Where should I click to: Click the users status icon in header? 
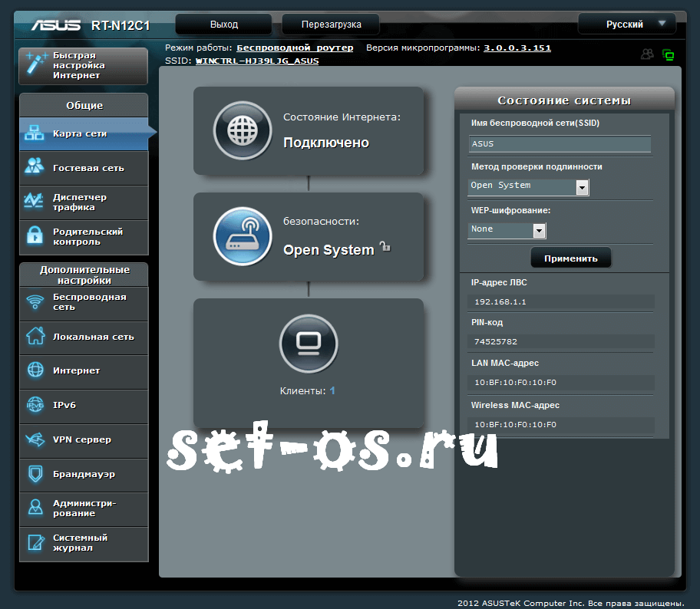click(x=647, y=54)
